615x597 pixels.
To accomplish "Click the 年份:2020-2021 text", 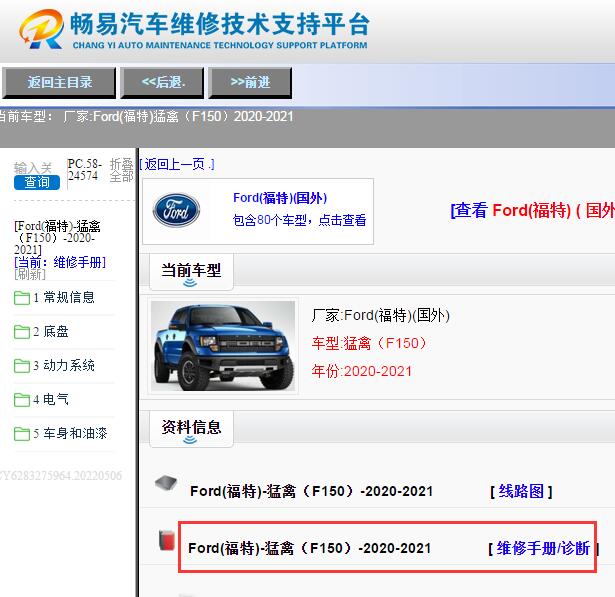I will click(x=362, y=371).
